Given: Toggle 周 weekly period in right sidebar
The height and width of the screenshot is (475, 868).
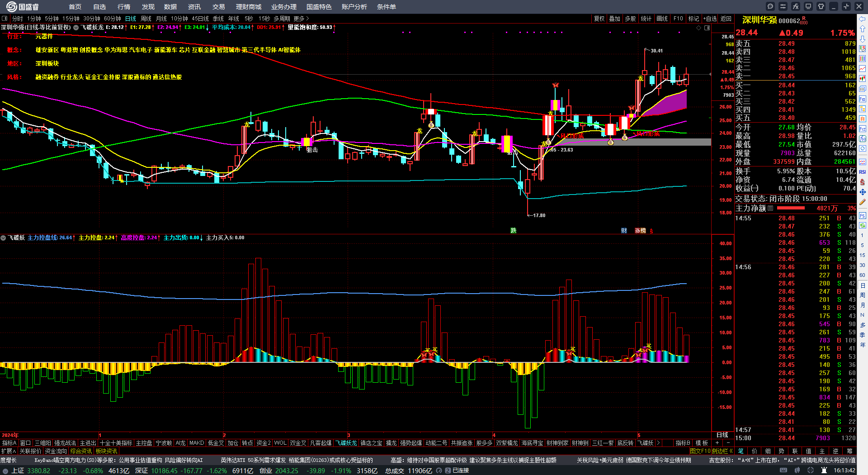Looking at the screenshot, I should click(x=863, y=295).
